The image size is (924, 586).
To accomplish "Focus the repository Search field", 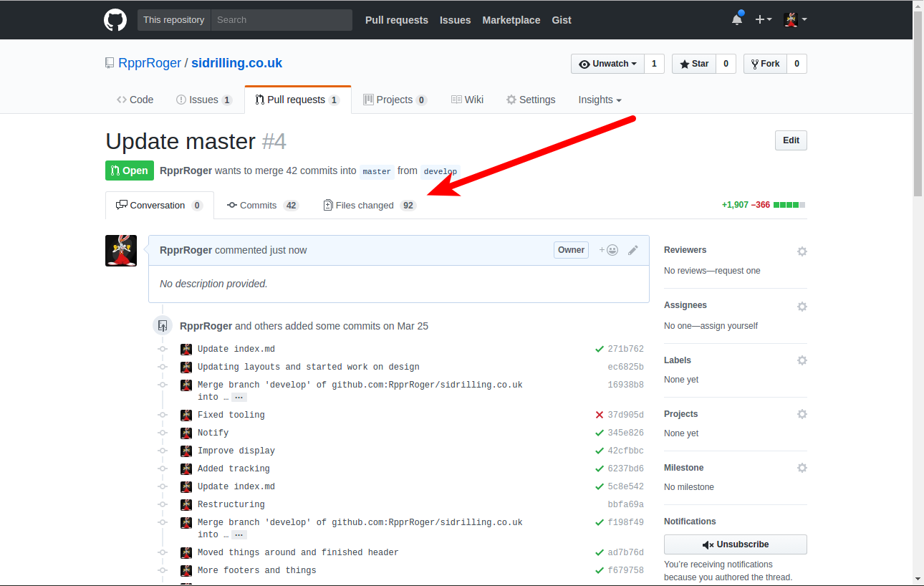I will (x=281, y=20).
